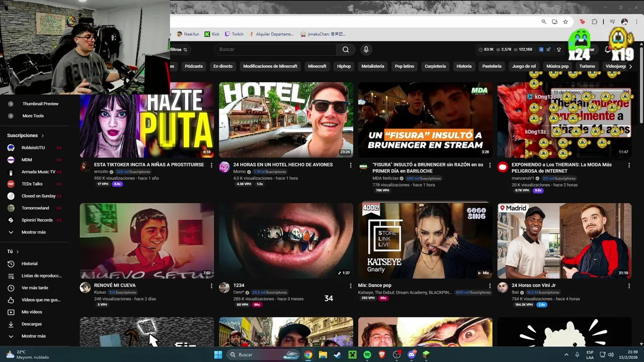The width and height of the screenshot is (644, 362).
Task: Open the Momo channel avatar
Action: pos(224,167)
